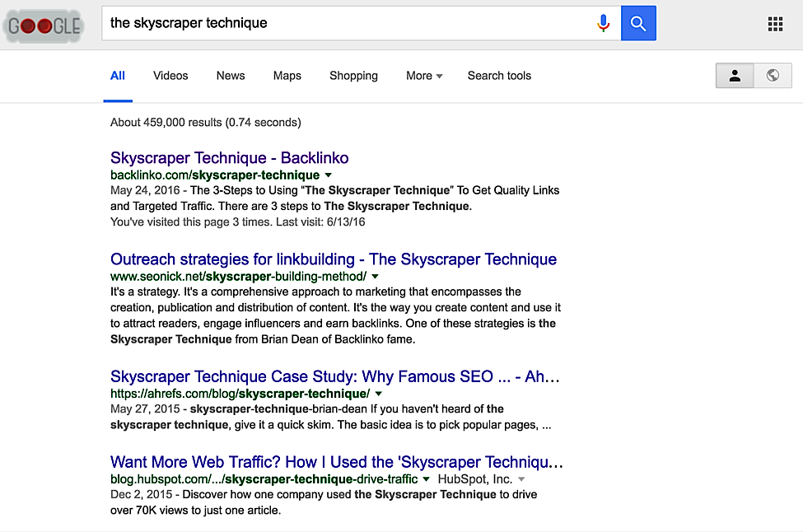
Task: Open Want More Web Traffic HubSpot result
Action: coord(337,462)
